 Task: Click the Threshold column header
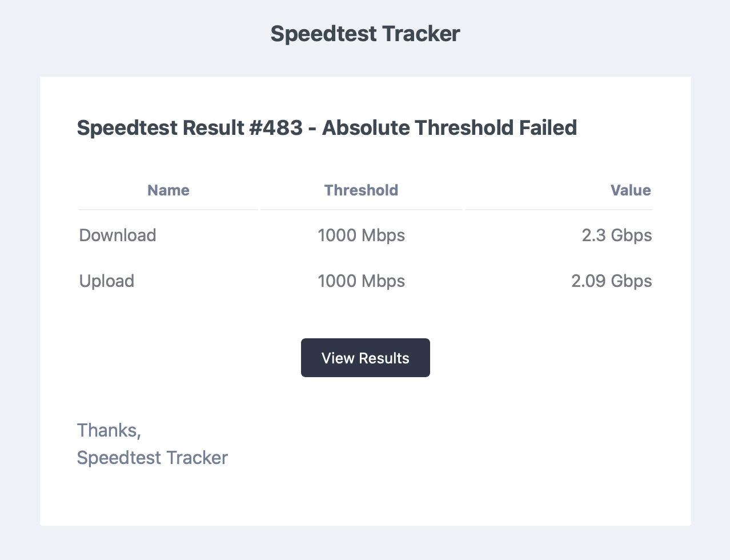click(x=361, y=190)
